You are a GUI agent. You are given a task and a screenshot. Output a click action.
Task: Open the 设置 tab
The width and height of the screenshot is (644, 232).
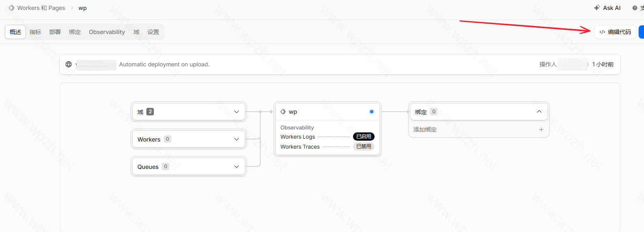tap(153, 32)
